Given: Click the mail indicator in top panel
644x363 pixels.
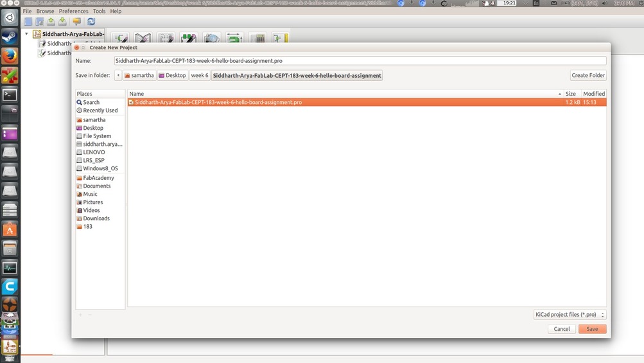Looking at the screenshot, I should coord(553,3).
